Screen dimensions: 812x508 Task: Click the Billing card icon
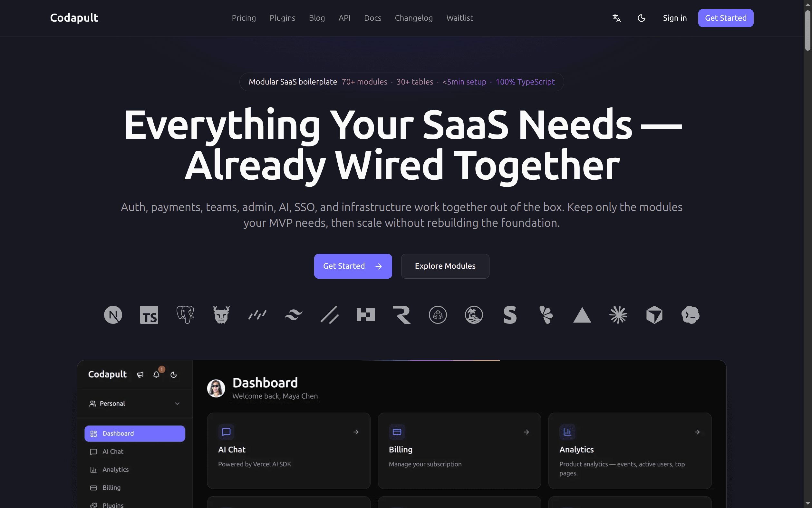pyautogui.click(x=397, y=432)
